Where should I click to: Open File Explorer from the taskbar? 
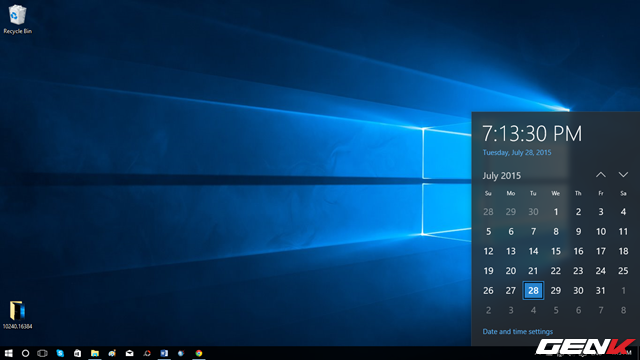(95, 353)
